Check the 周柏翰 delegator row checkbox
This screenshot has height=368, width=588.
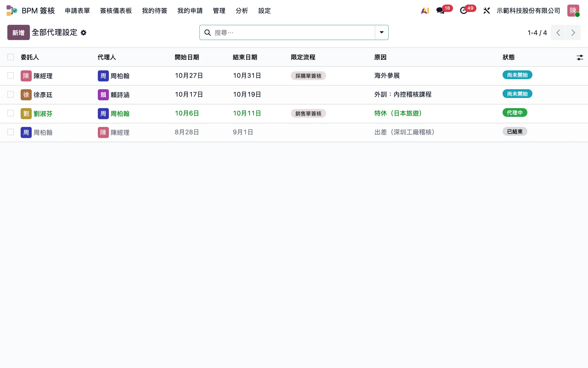(x=10, y=132)
